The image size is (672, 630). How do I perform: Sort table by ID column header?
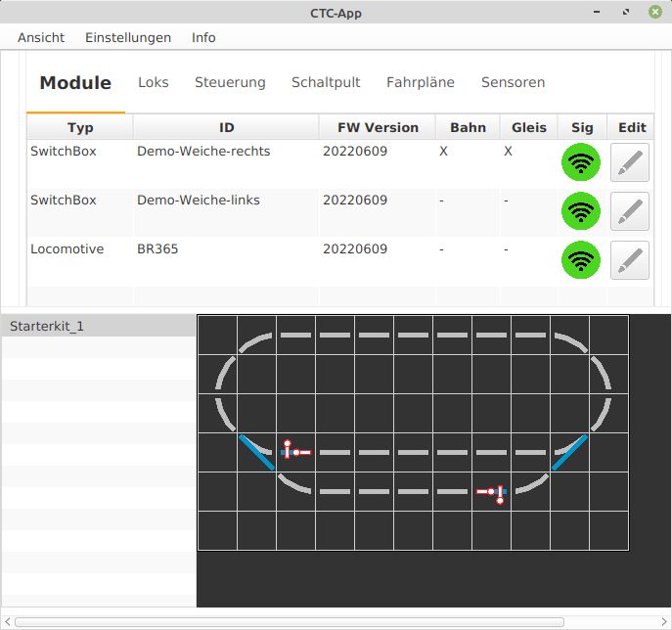[x=226, y=127]
